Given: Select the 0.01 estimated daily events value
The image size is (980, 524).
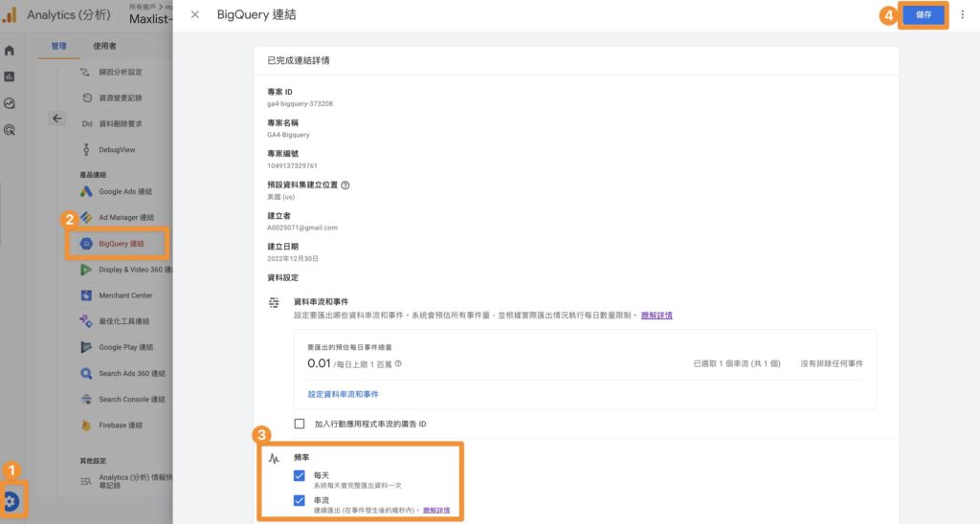Looking at the screenshot, I should click(319, 363).
